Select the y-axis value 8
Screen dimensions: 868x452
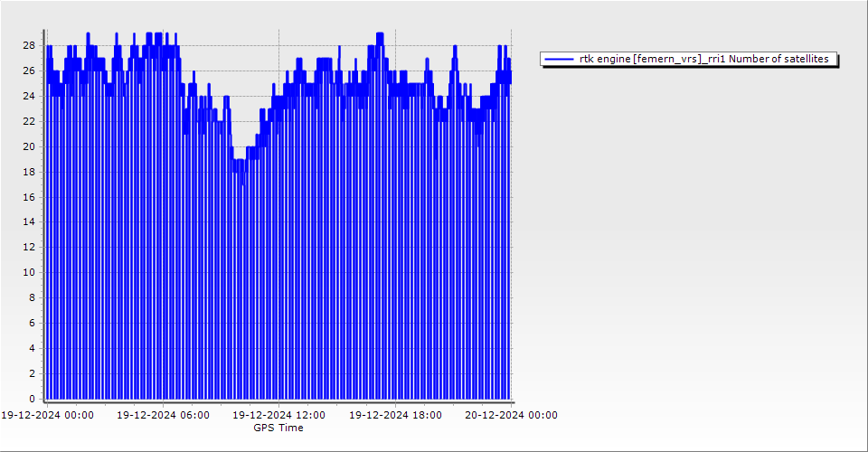[32, 297]
